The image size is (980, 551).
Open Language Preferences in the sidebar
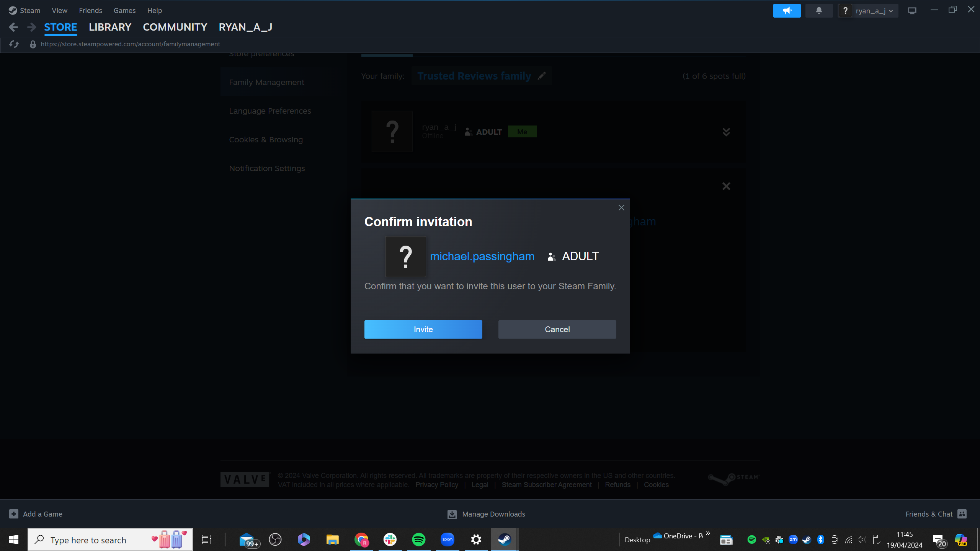coord(270,111)
